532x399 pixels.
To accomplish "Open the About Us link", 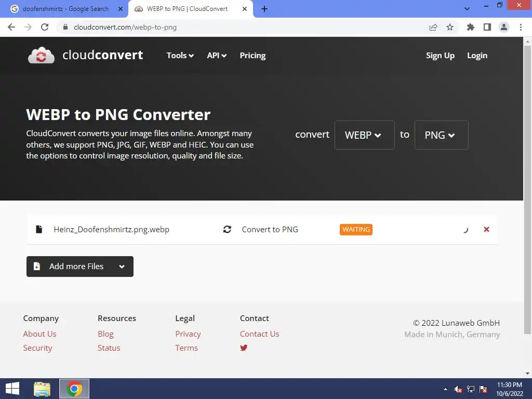I will coord(39,334).
